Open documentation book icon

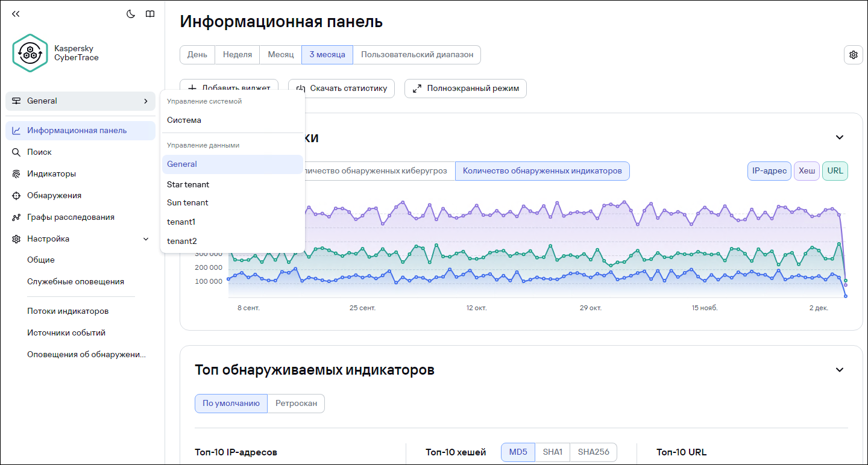(150, 14)
